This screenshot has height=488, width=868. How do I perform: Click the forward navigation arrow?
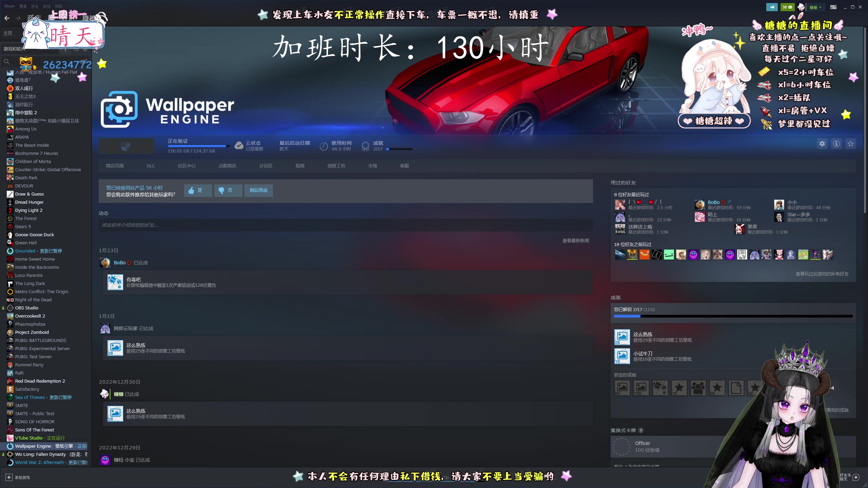[18, 18]
